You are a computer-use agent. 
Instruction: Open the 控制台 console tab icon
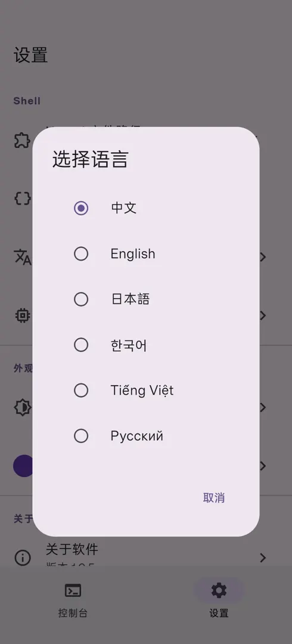pos(73,590)
